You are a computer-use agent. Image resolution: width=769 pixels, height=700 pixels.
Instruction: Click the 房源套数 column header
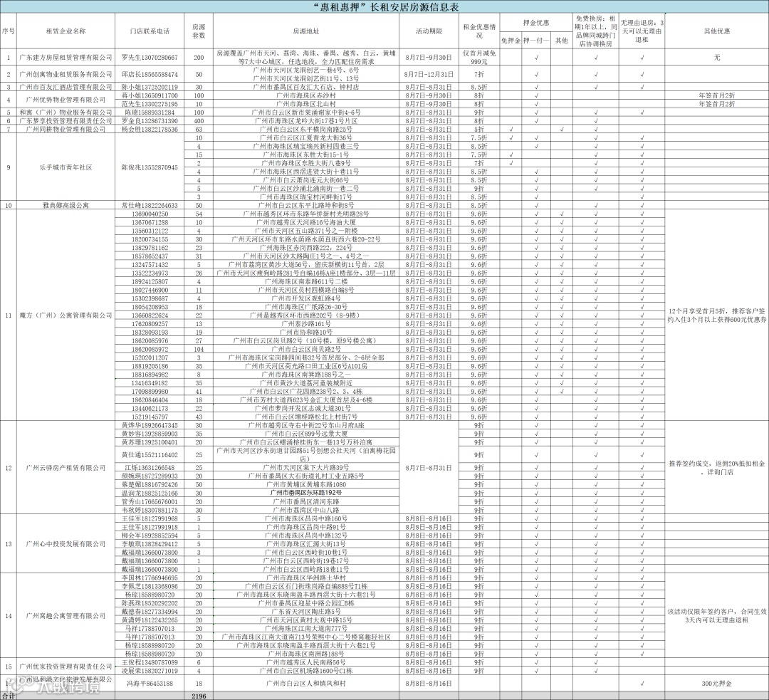199,31
